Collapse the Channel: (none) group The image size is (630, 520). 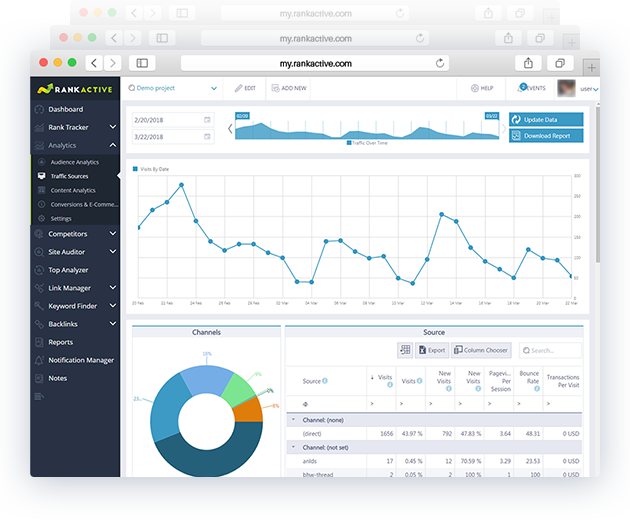(x=293, y=420)
